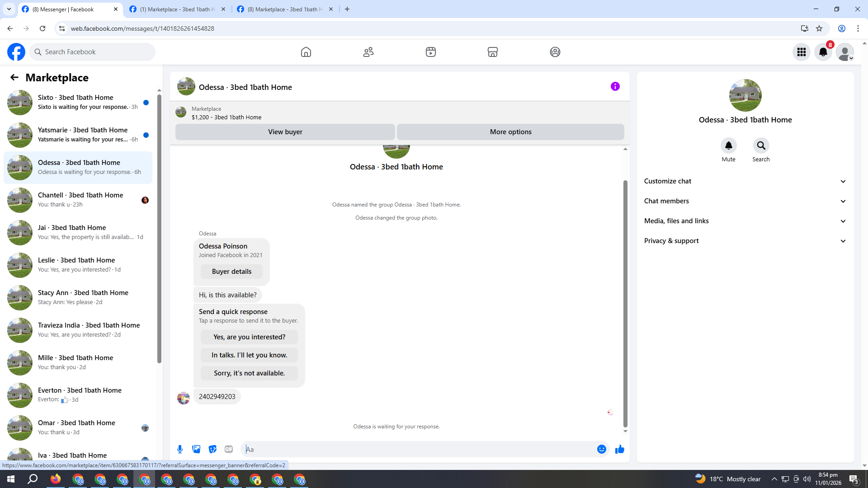Image resolution: width=868 pixels, height=488 pixels.
Task: Open the Friends icon in top navigation
Action: [x=368, y=52]
